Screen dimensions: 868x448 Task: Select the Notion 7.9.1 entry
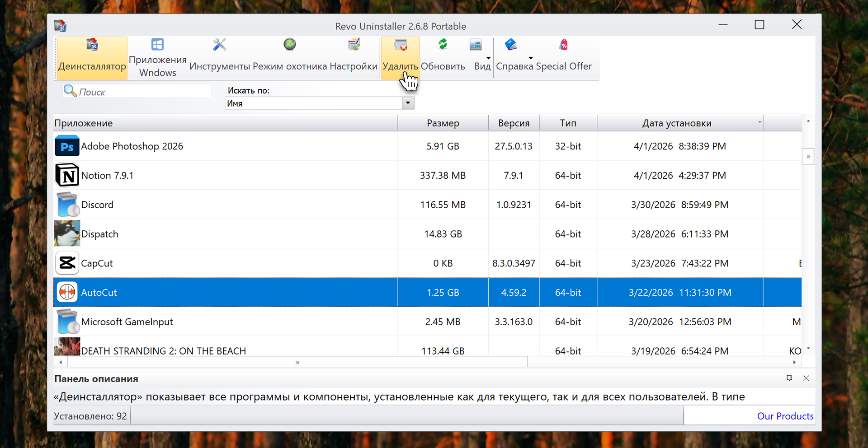[x=107, y=176]
